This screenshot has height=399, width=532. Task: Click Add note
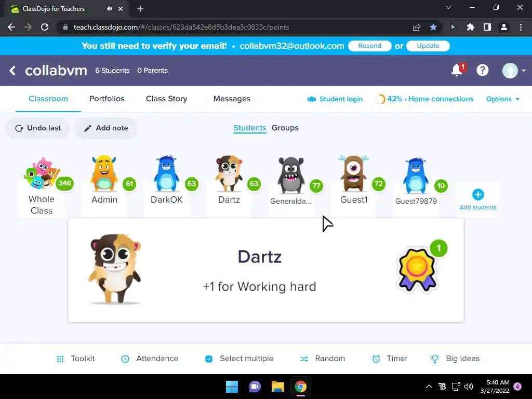[106, 128]
